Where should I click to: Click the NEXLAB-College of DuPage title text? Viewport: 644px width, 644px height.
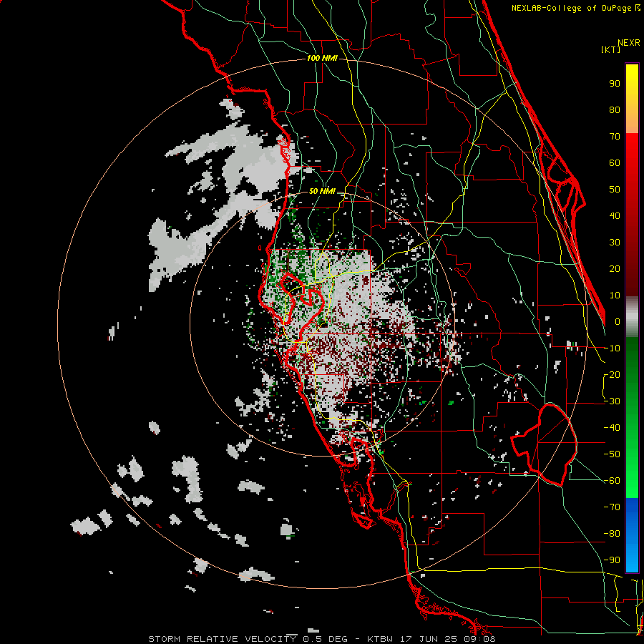[x=575, y=8]
